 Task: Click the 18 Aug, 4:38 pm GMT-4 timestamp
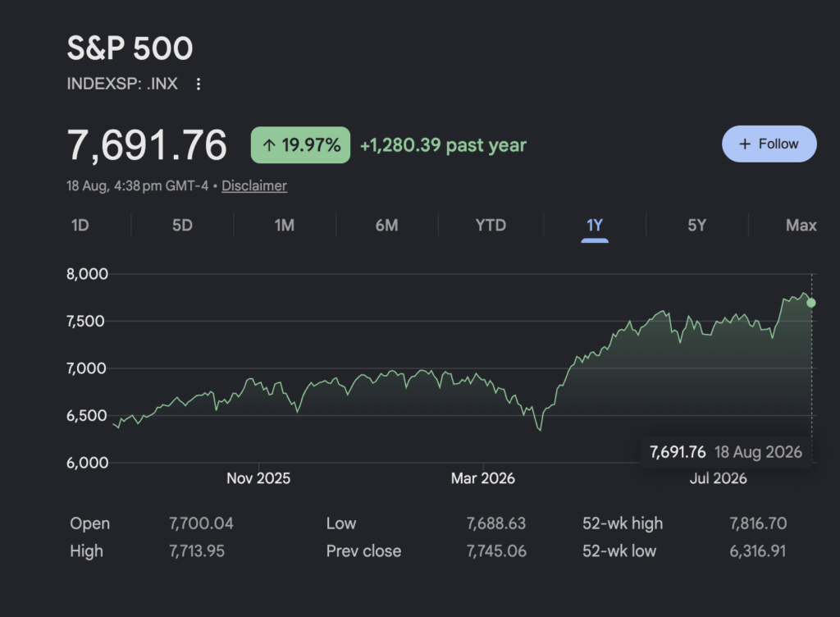click(137, 186)
